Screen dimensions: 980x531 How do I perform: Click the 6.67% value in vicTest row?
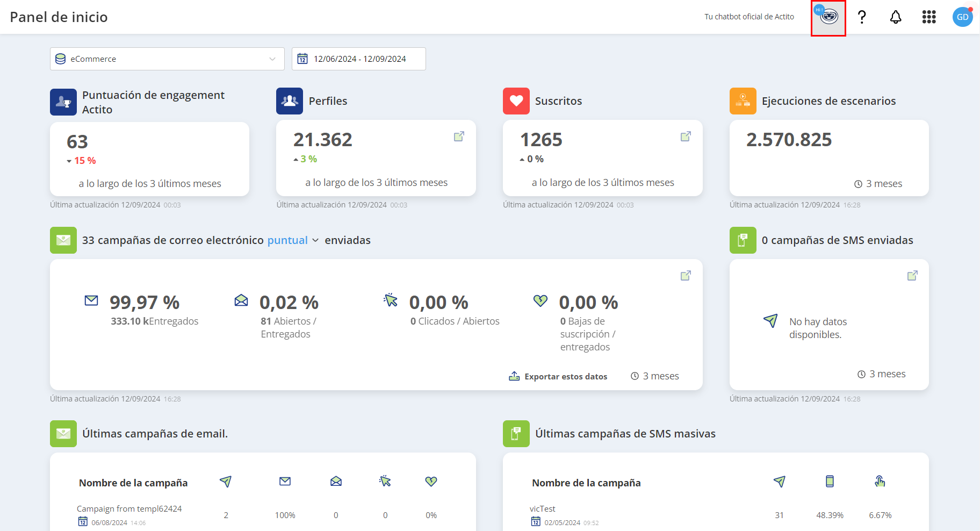(x=880, y=515)
